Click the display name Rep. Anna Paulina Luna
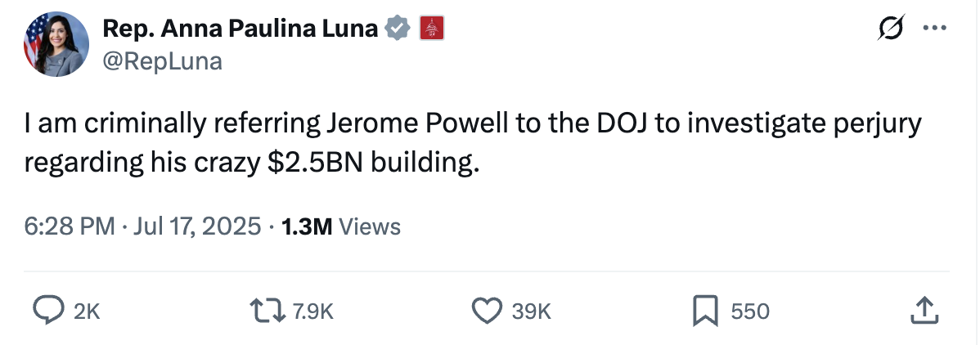 coord(239,29)
